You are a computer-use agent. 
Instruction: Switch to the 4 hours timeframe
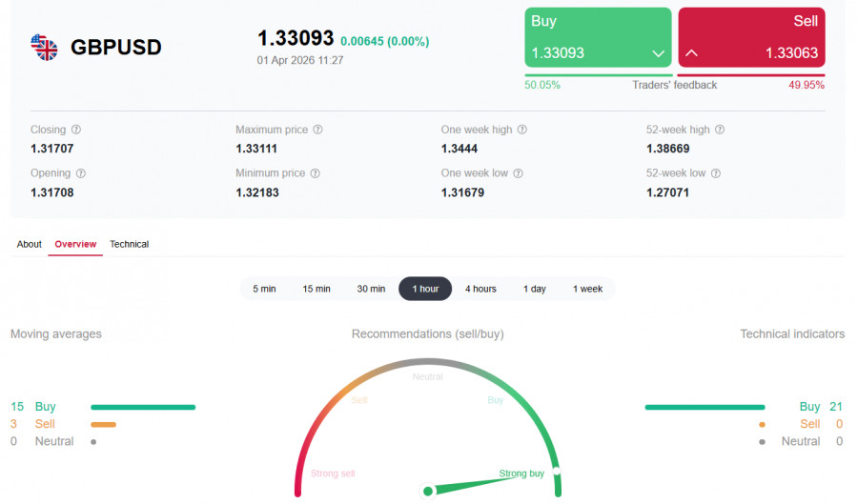[480, 289]
